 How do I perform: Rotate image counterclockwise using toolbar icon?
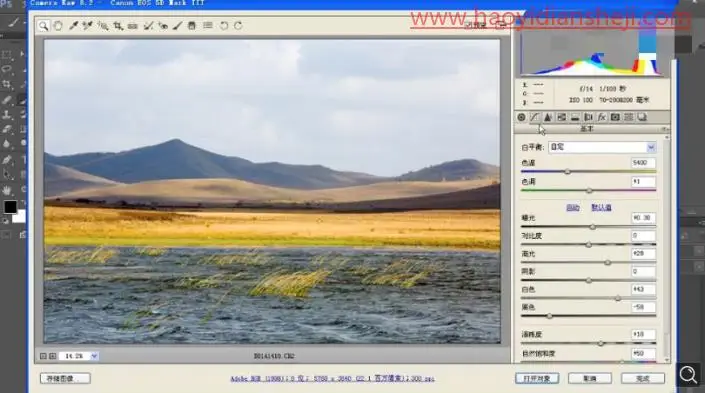223,26
